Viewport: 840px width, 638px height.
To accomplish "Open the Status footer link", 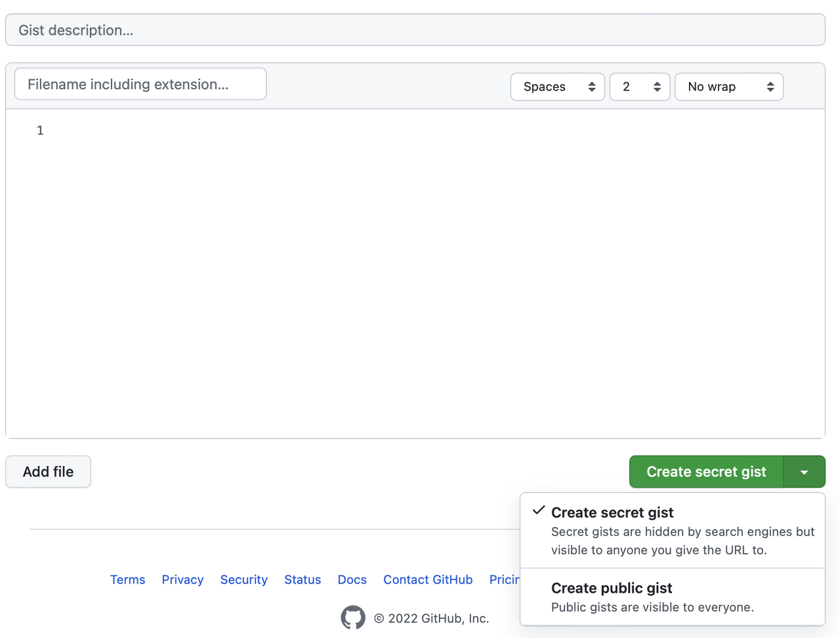I will tap(303, 580).
